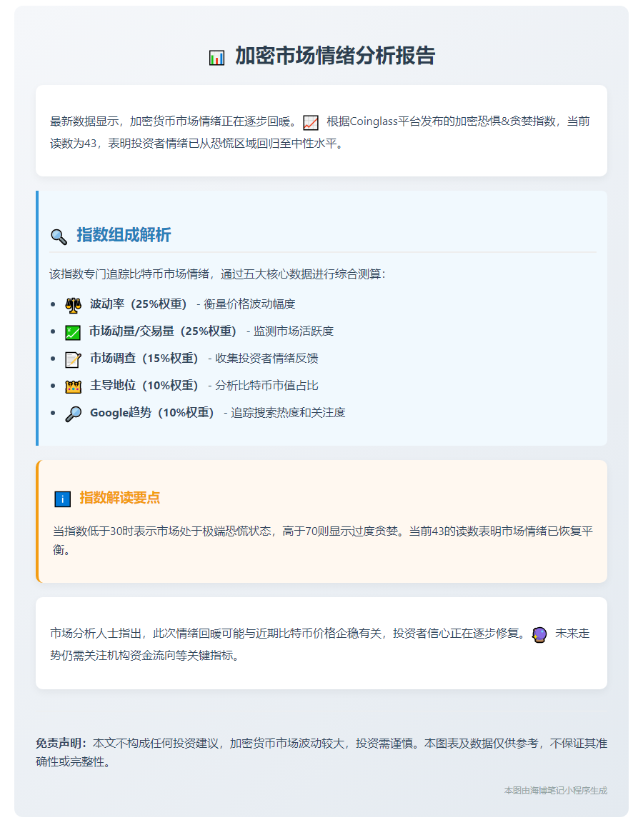Click the title 加密市场情绪分析报告

click(336, 56)
